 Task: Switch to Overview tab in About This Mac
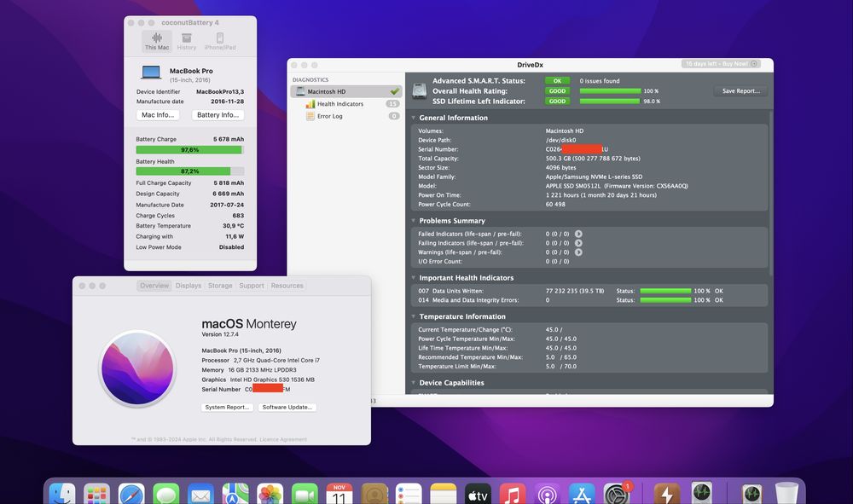click(x=154, y=286)
